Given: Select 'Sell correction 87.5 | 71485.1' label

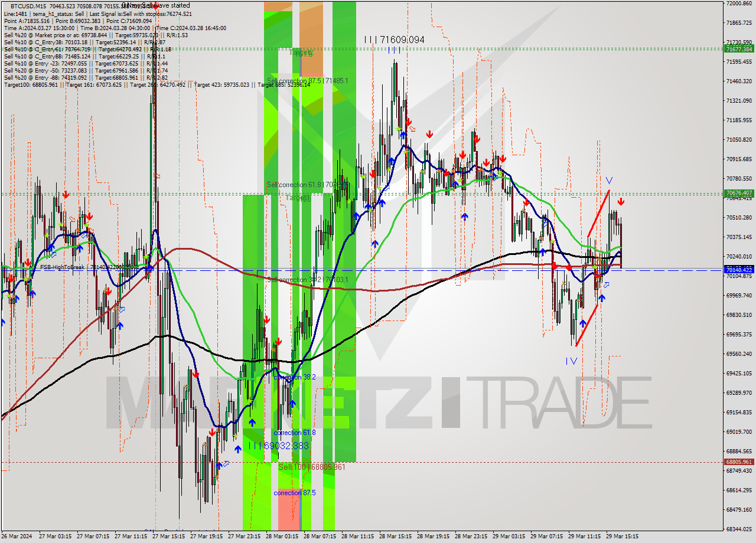Looking at the screenshot, I should pyautogui.click(x=308, y=80).
